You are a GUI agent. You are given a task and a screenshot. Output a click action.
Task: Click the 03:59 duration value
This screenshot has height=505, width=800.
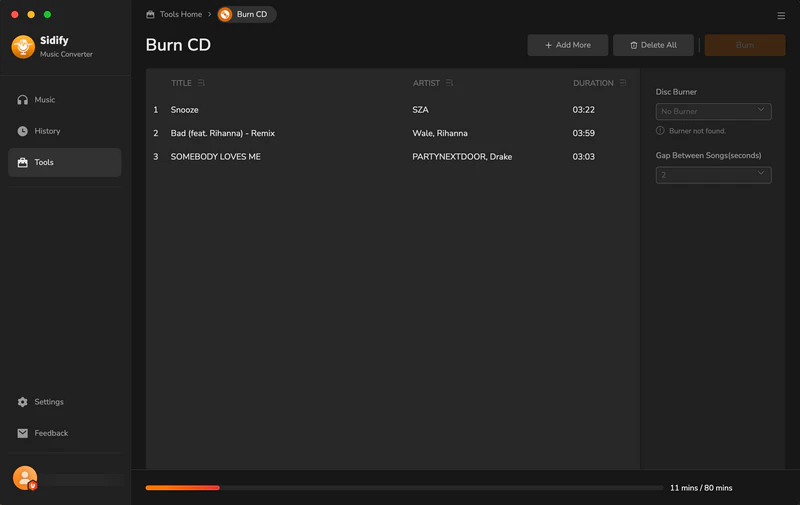[583, 133]
